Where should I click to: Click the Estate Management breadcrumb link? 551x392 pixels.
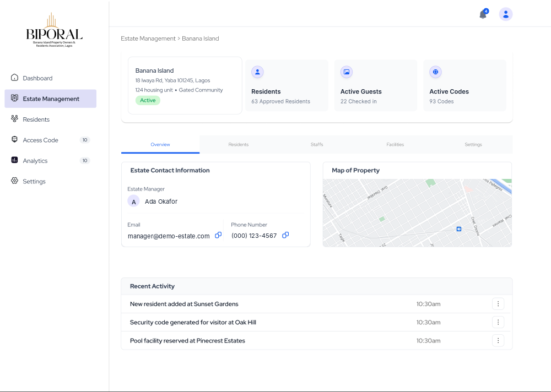click(x=148, y=39)
